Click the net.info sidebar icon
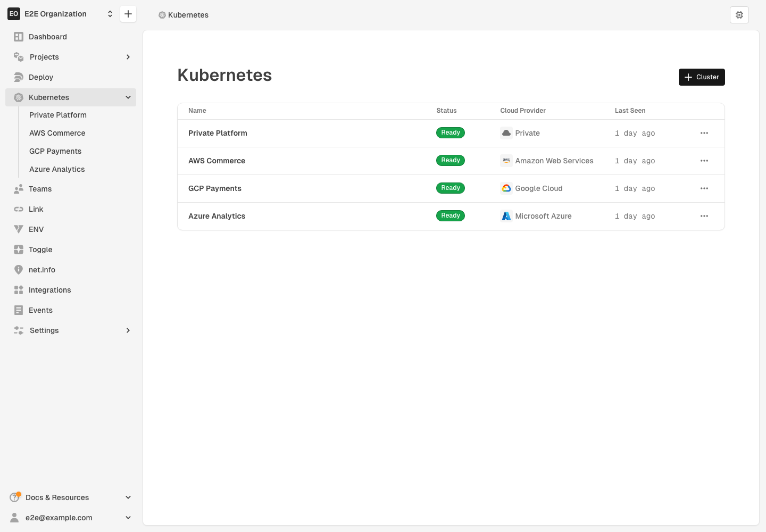 (x=19, y=270)
